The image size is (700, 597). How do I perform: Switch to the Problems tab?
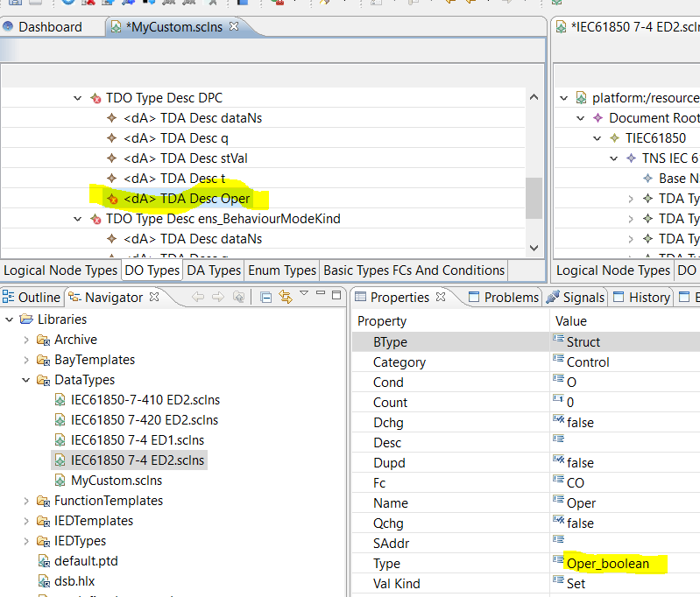(x=511, y=298)
